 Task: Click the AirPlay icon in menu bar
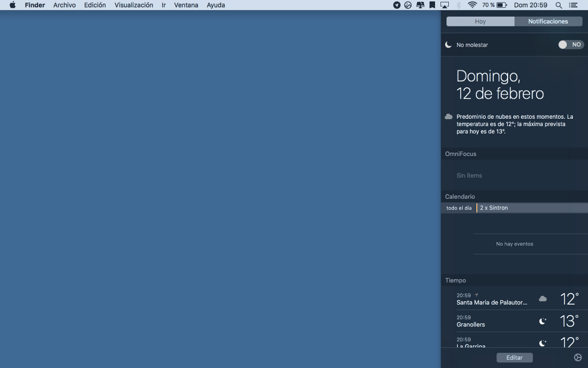[445, 5]
